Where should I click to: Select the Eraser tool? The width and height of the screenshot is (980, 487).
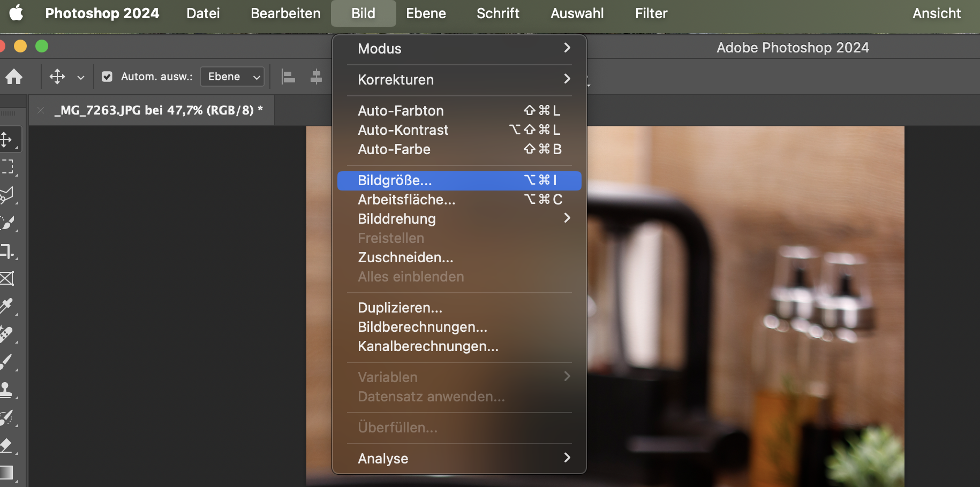(x=7, y=446)
